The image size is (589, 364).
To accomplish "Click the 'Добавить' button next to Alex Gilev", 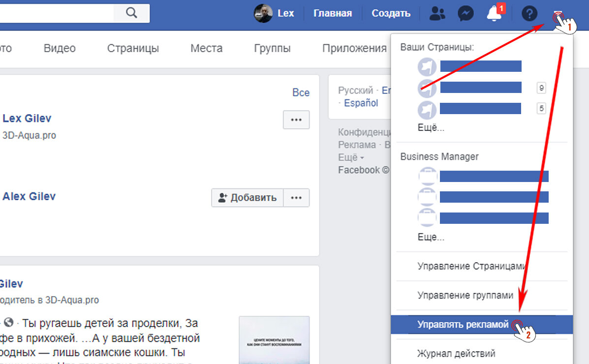I will pos(248,197).
